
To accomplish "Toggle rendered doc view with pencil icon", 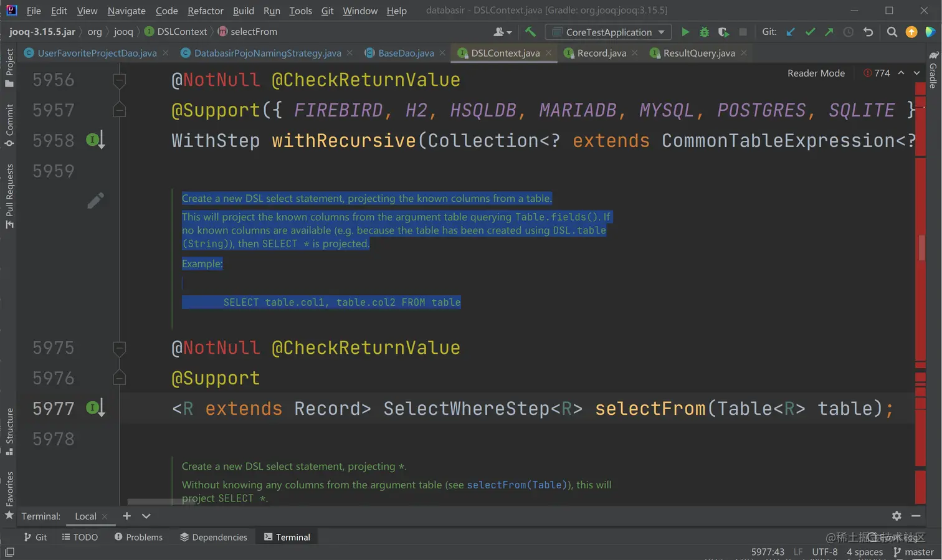I will tap(95, 201).
